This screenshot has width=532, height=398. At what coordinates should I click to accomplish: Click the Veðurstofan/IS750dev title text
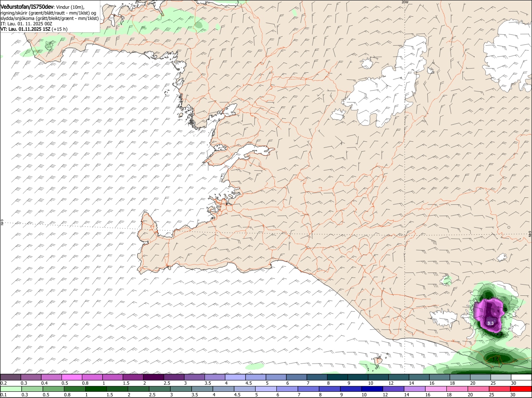[27, 7]
